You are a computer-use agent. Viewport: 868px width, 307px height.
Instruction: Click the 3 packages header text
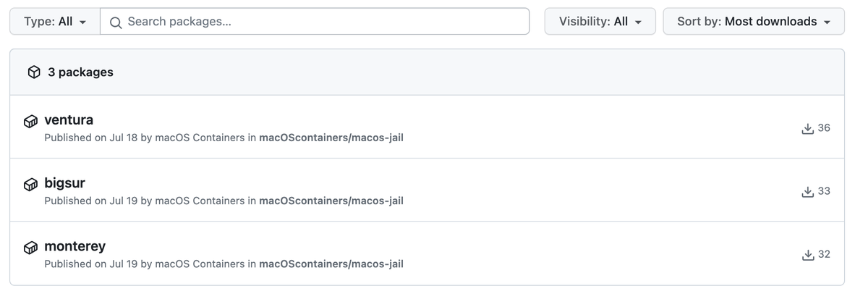80,72
